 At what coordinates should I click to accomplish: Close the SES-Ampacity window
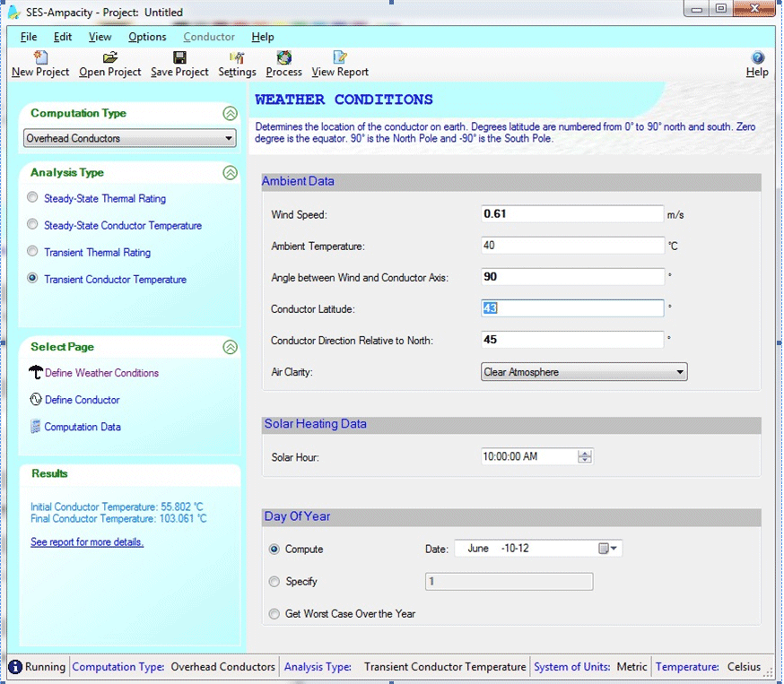(754, 9)
